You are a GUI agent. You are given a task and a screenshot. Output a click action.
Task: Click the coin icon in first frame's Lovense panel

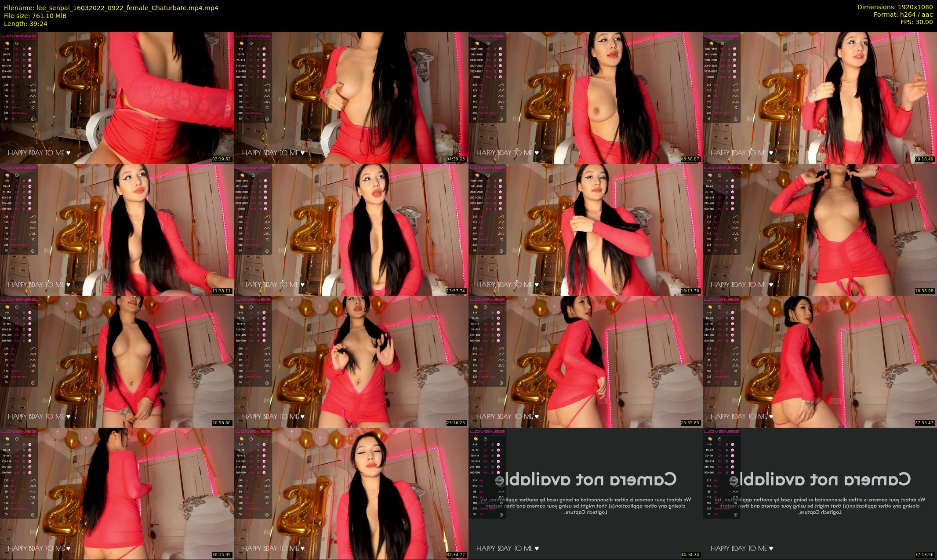coord(7,43)
